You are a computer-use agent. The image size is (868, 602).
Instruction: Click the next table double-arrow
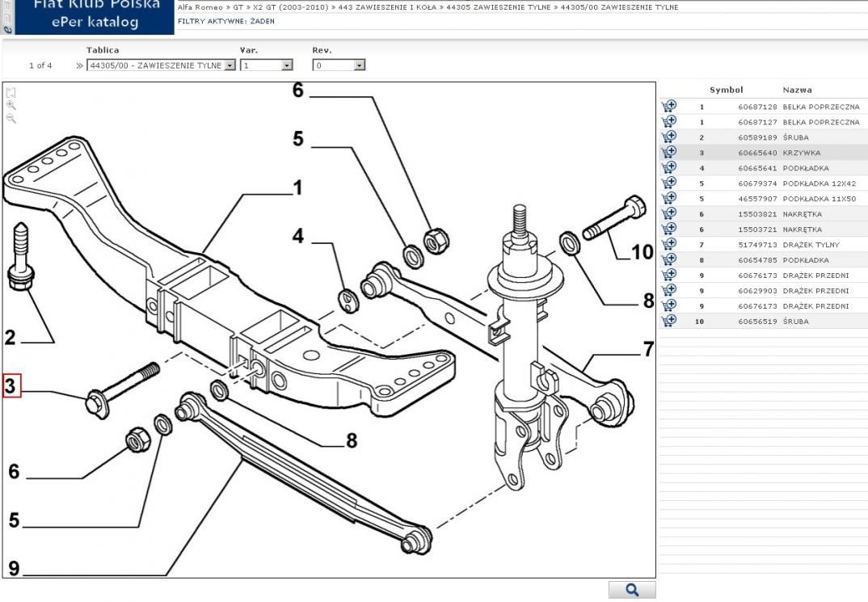(79, 65)
